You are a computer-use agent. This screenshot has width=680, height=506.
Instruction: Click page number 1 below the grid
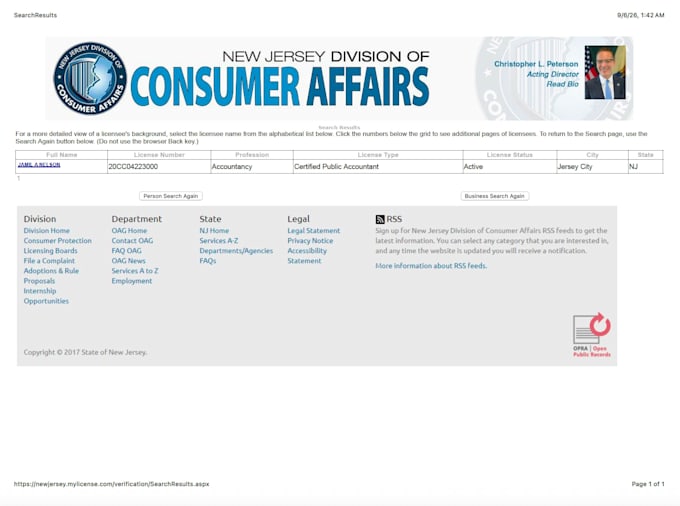point(19,178)
